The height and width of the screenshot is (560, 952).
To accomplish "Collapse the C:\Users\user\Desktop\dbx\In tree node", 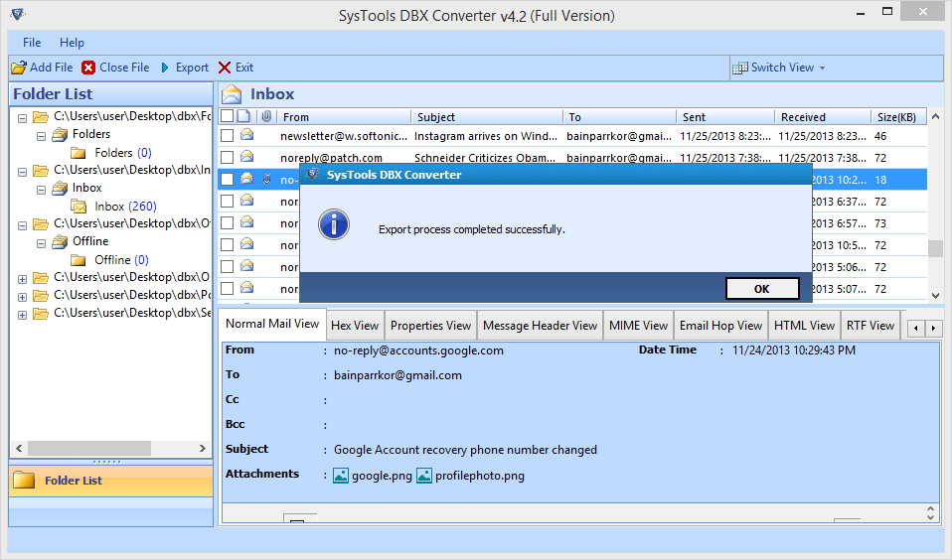I will coord(23,173).
